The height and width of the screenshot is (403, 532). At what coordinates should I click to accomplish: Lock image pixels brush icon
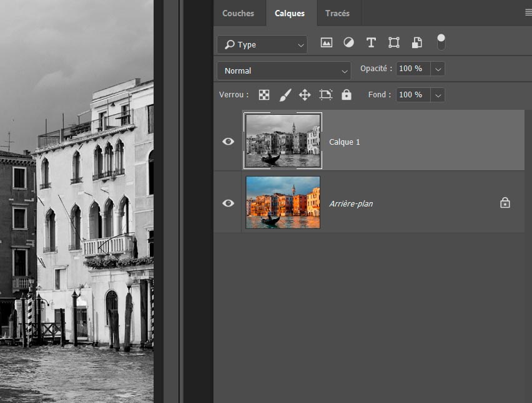[285, 95]
